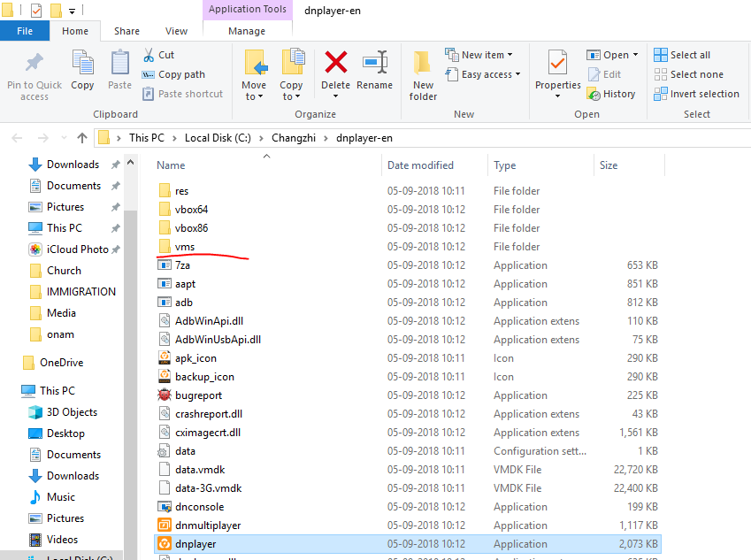This screenshot has width=751, height=560.
Task: Expand the Delete dropdown arrow
Action: (336, 96)
